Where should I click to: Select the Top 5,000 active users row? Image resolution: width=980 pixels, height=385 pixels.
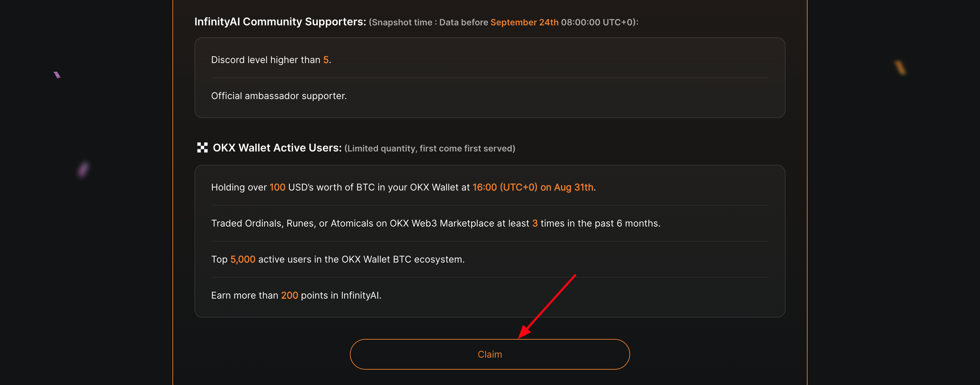coord(490,260)
